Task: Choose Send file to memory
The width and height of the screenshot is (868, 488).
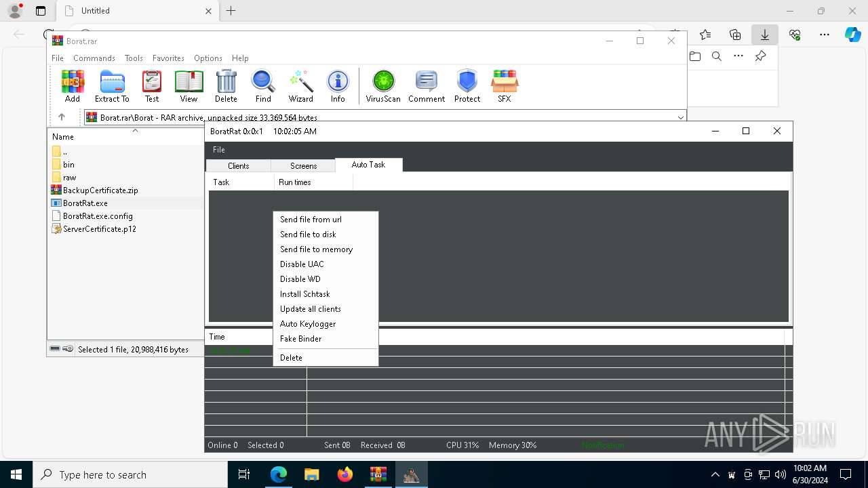Action: (325, 249)
